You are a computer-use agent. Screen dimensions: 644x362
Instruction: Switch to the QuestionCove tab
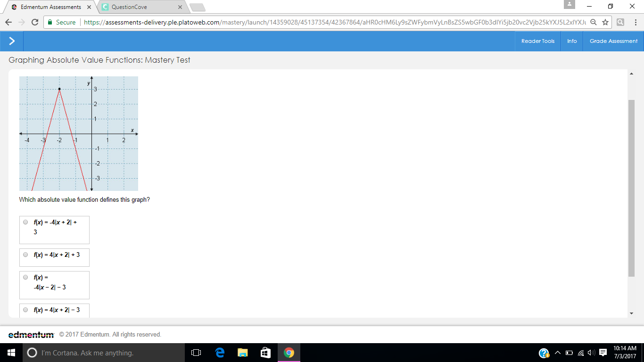[141, 7]
